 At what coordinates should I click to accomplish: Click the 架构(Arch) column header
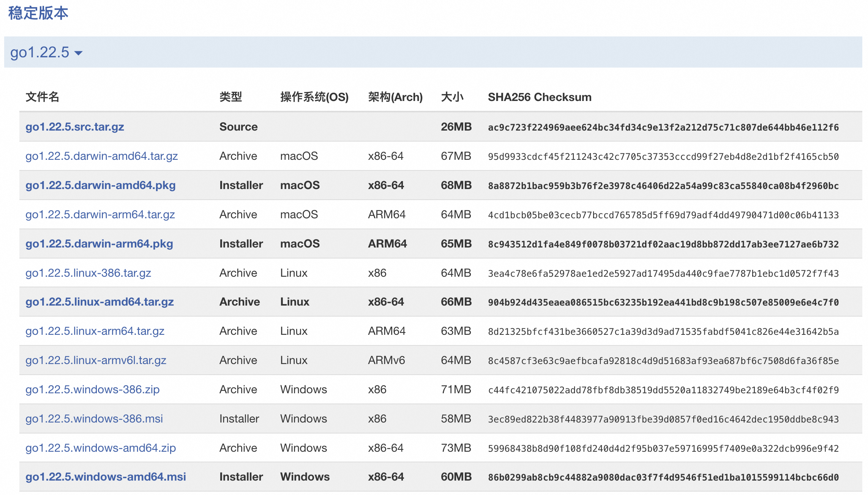coord(395,97)
